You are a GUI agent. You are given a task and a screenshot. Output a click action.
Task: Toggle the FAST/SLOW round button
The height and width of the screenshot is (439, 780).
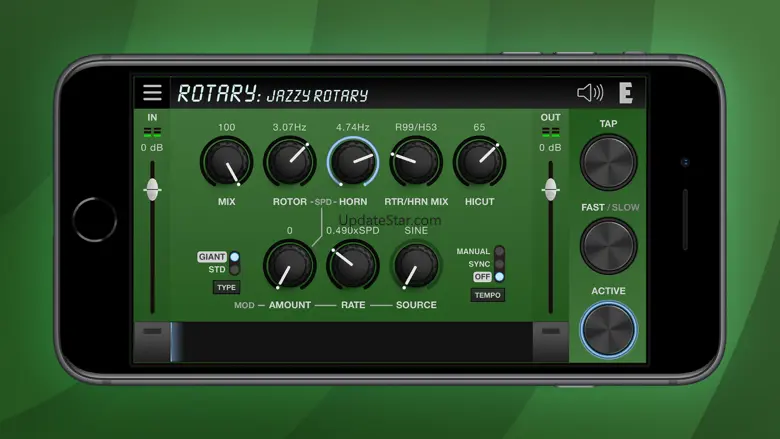tap(608, 246)
